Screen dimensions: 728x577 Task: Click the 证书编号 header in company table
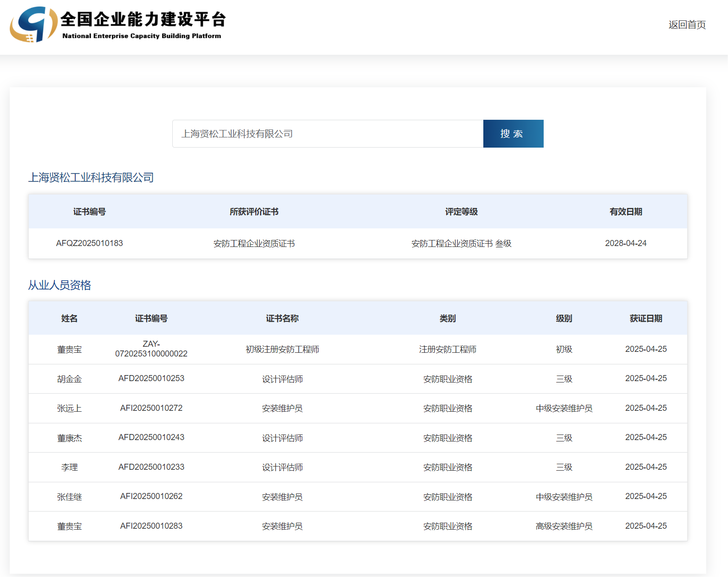[x=89, y=212]
